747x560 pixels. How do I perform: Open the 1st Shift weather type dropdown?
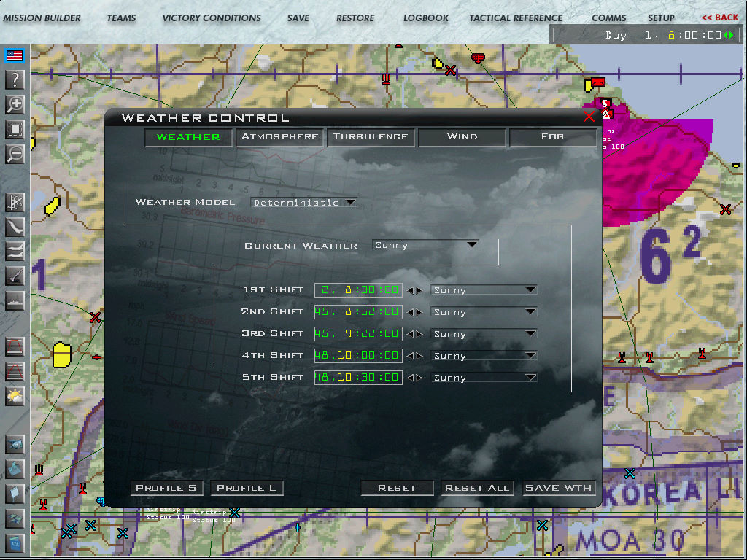[x=484, y=290]
